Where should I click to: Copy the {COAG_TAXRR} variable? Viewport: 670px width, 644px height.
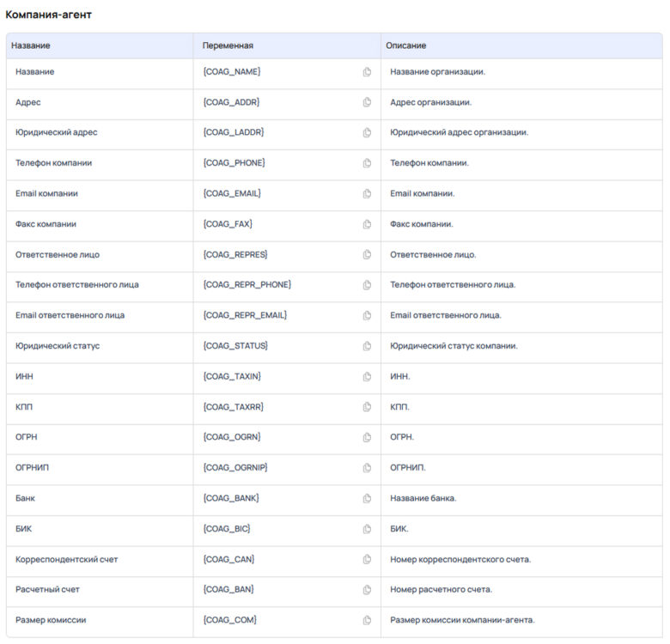point(367,407)
